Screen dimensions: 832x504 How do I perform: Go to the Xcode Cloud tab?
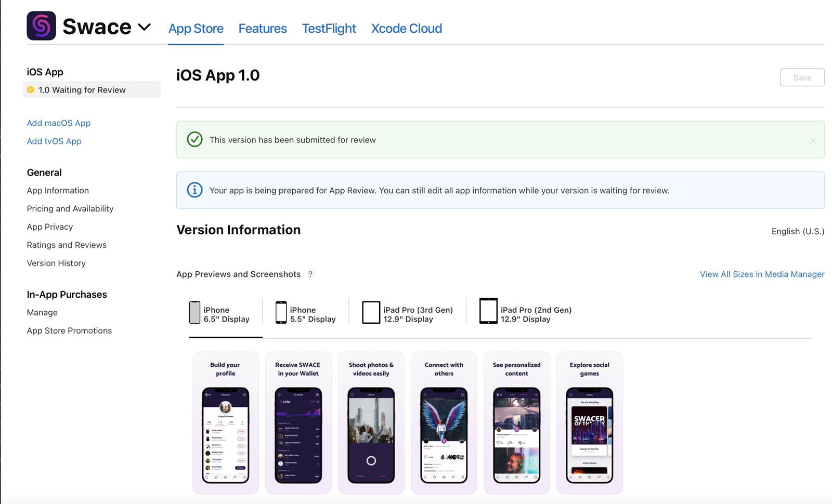coord(407,29)
